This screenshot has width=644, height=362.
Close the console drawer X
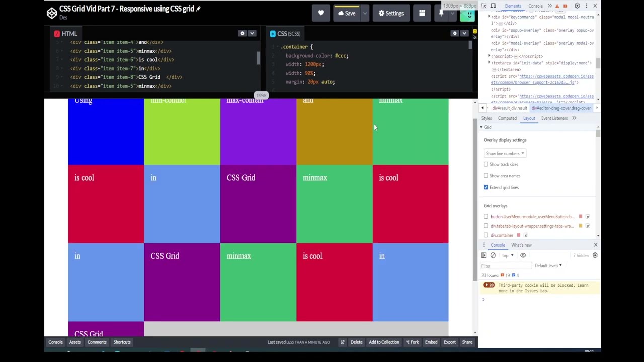point(596,245)
